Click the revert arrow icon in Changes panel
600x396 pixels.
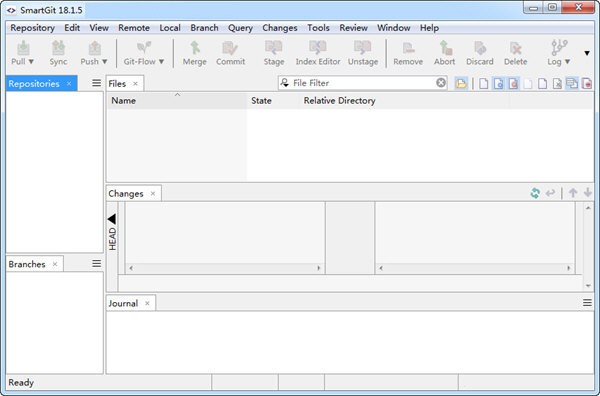tap(550, 193)
